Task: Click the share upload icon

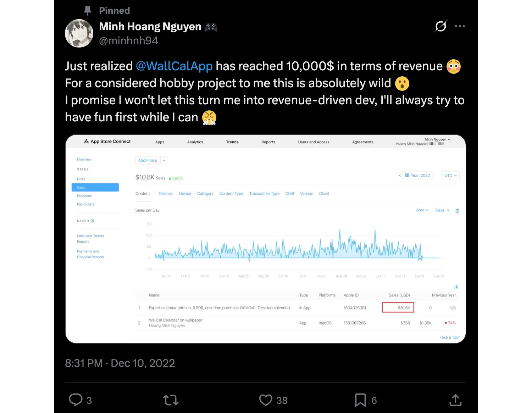Action: [455, 400]
